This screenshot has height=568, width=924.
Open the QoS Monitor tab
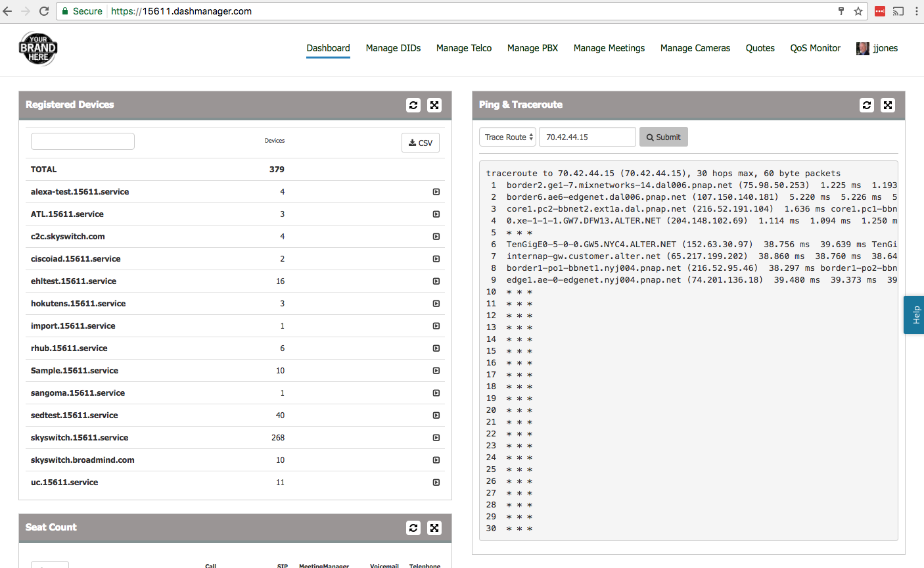tap(815, 48)
